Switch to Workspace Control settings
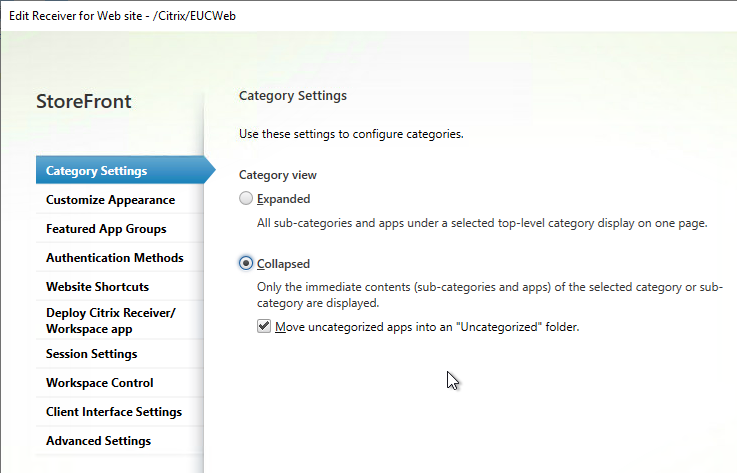The image size is (737, 473). point(120,383)
